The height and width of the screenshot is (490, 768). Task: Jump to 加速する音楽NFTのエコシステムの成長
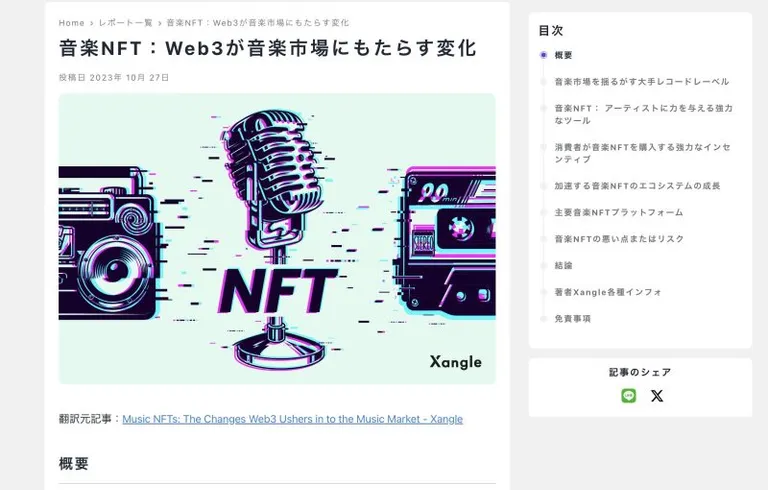637,186
